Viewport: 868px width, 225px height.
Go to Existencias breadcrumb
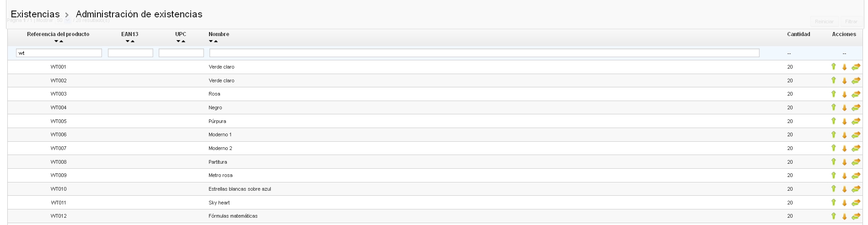(x=35, y=14)
